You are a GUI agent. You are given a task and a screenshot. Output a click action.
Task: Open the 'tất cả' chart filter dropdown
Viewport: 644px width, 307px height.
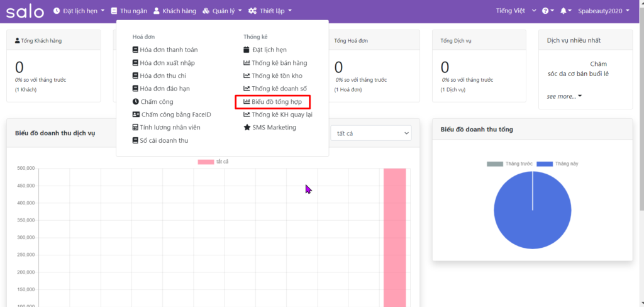pyautogui.click(x=371, y=133)
